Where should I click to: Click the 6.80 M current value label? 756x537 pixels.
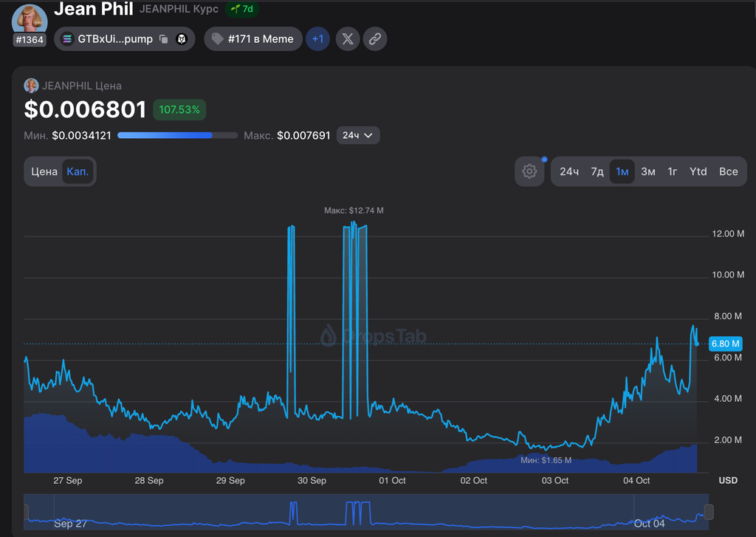coord(726,343)
